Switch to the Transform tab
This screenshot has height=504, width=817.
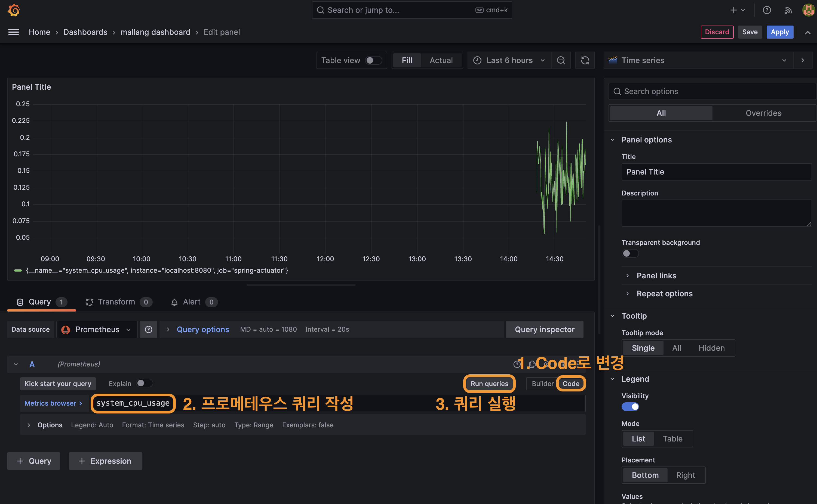(x=116, y=302)
